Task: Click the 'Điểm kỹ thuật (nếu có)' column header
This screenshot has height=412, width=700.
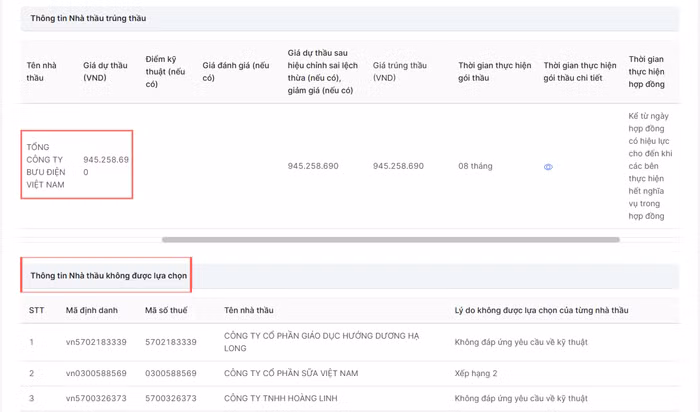Action: click(x=165, y=71)
